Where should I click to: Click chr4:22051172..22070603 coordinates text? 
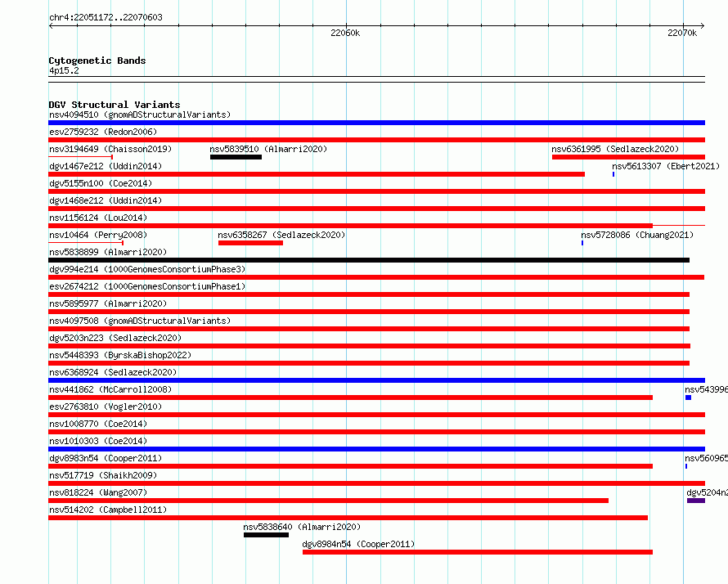pos(106,17)
